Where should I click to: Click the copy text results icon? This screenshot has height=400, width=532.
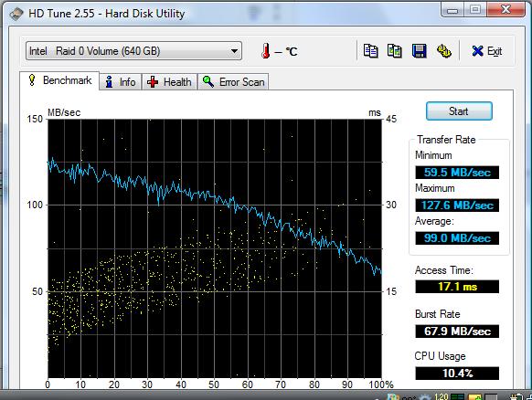click(370, 51)
